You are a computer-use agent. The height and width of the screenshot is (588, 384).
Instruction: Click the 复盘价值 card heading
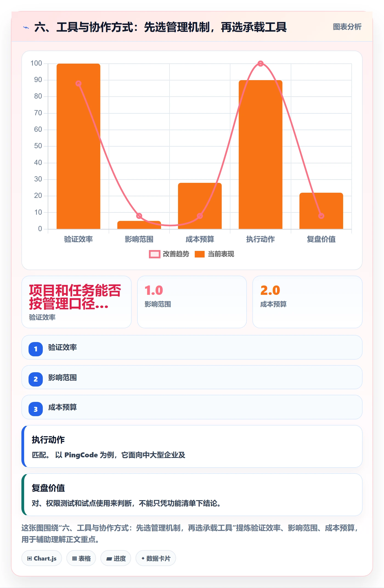click(x=48, y=488)
